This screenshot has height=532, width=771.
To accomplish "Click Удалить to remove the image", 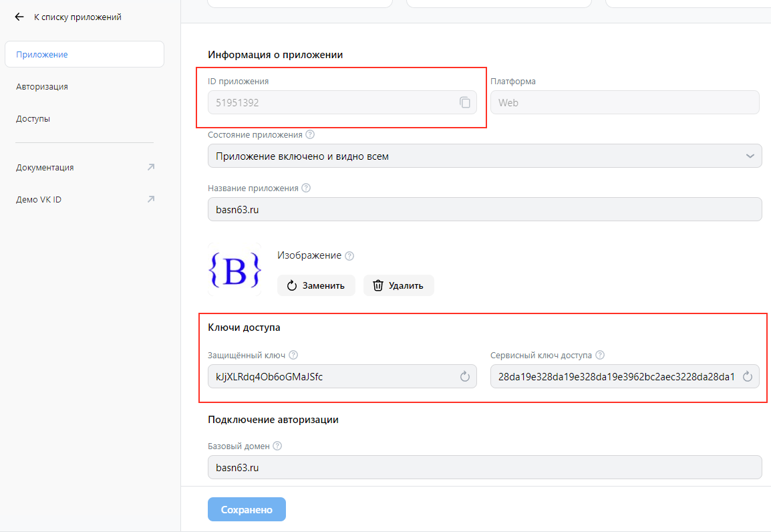I will (x=398, y=285).
